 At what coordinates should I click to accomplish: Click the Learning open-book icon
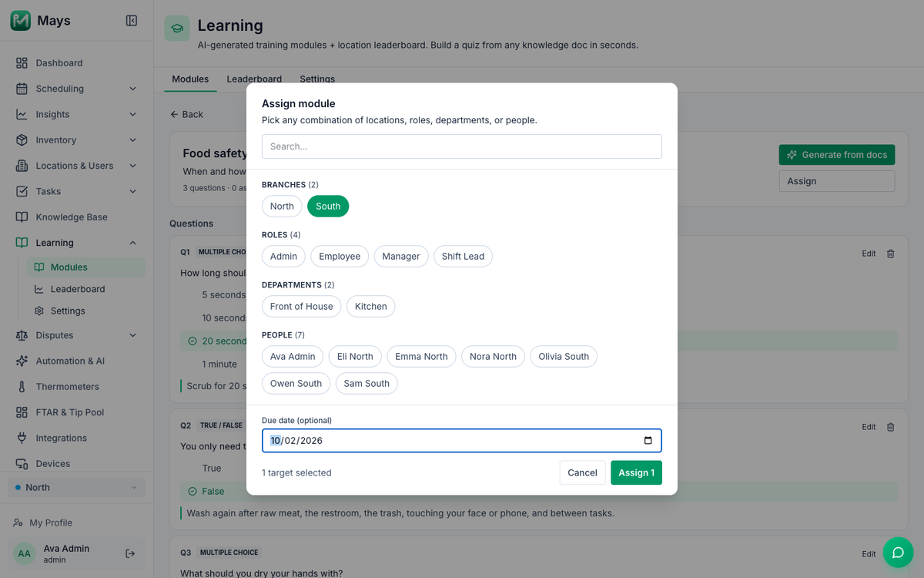22,243
